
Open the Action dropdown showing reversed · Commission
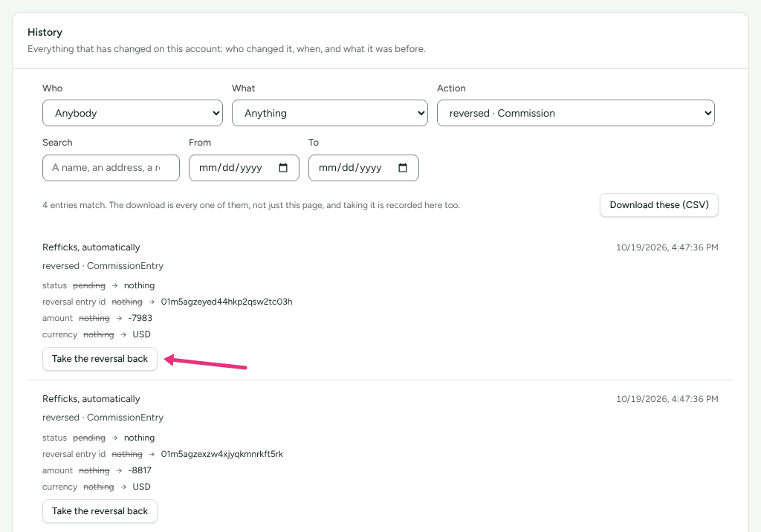[576, 113]
